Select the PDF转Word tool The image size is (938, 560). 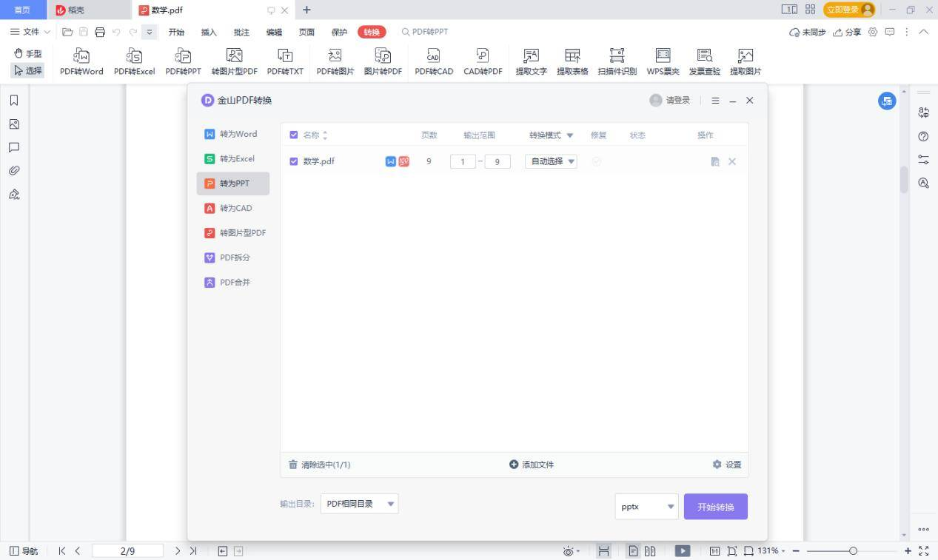coord(81,61)
